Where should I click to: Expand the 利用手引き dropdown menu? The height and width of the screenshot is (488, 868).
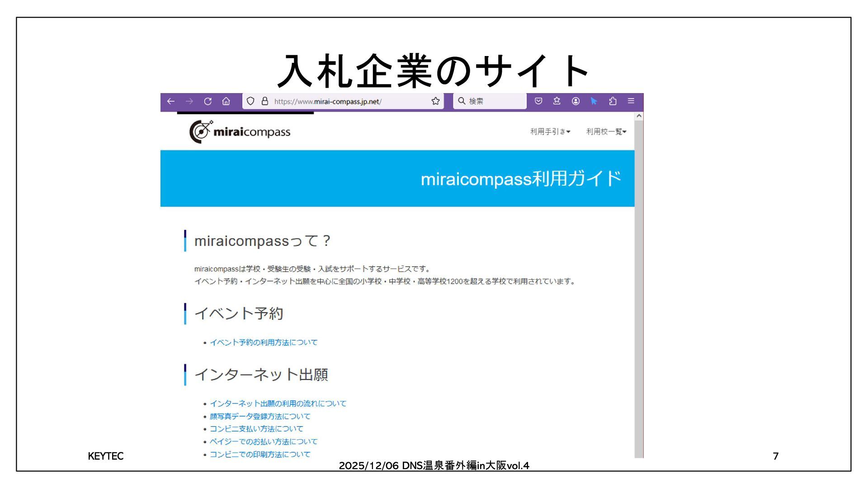pos(550,131)
